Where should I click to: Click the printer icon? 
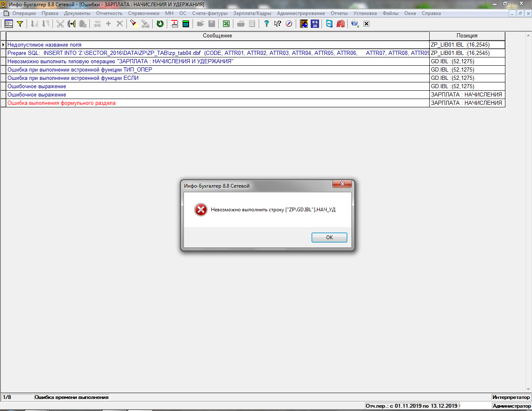click(x=241, y=24)
